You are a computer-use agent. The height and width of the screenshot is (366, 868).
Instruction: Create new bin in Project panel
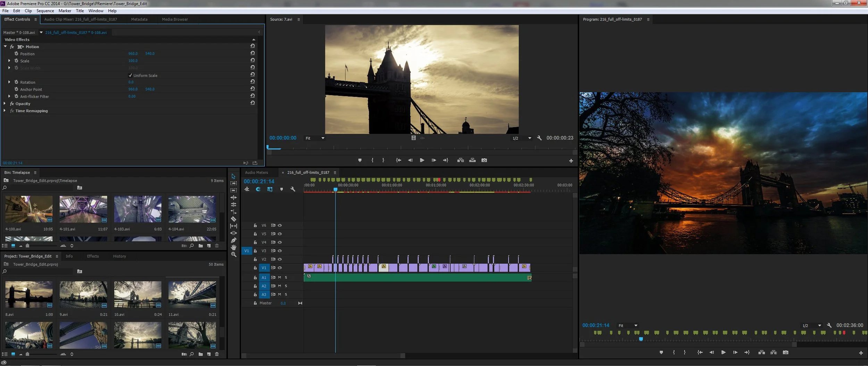201,354
